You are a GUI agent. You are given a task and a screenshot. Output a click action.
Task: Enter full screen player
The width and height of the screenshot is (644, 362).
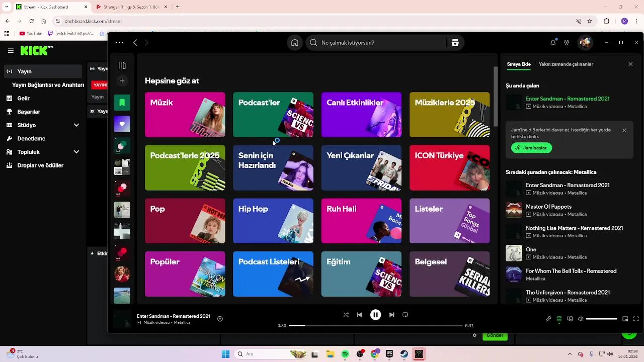coord(636,319)
